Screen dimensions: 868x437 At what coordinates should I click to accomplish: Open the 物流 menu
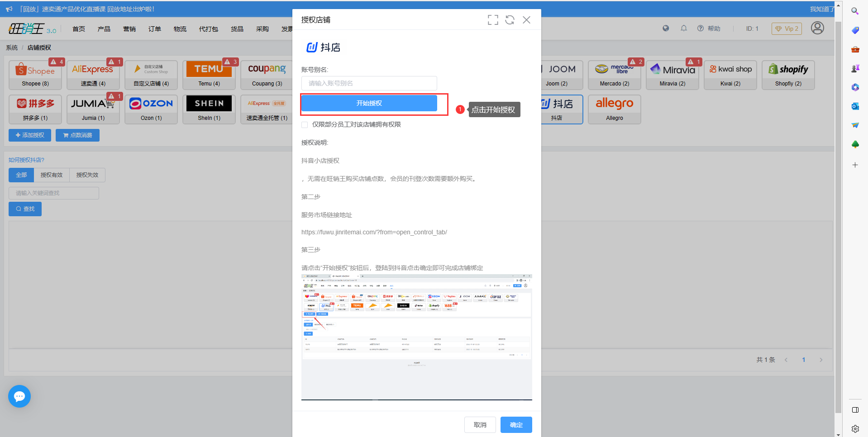[x=180, y=29]
